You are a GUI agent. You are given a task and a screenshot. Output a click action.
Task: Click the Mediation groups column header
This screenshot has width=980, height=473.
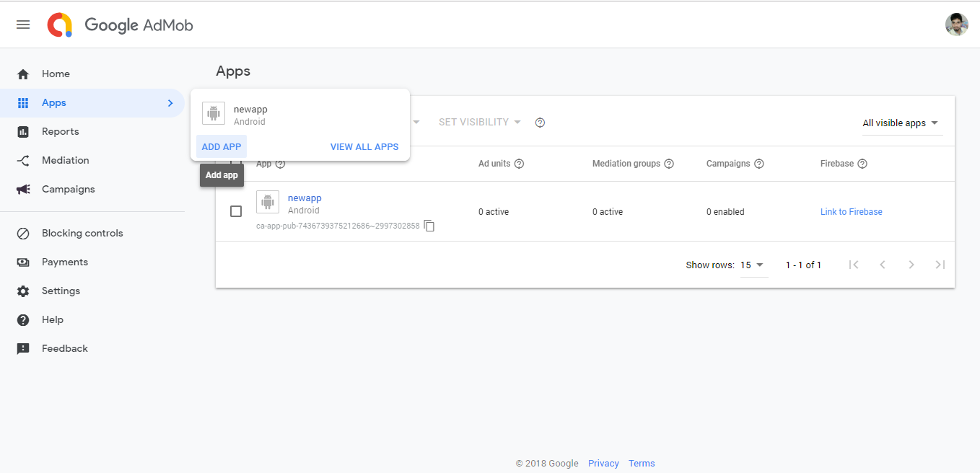point(626,164)
